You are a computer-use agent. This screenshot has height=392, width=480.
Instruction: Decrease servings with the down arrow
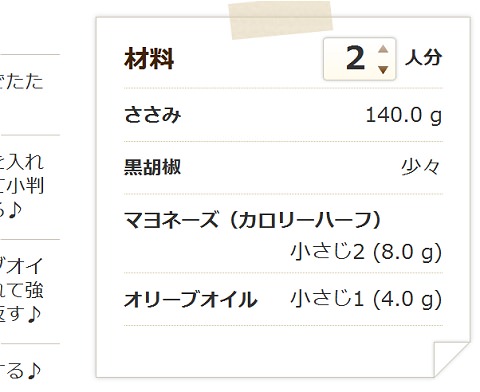[383, 69]
